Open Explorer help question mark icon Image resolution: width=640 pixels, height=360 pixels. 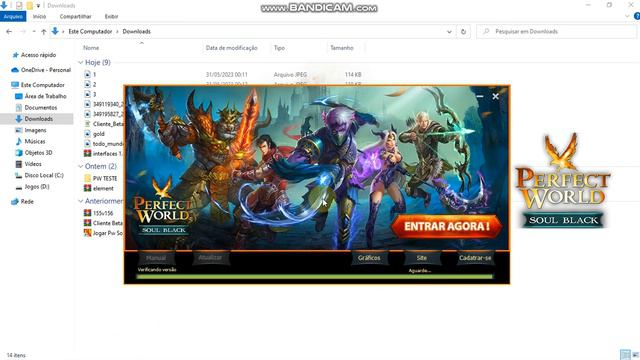click(637, 16)
